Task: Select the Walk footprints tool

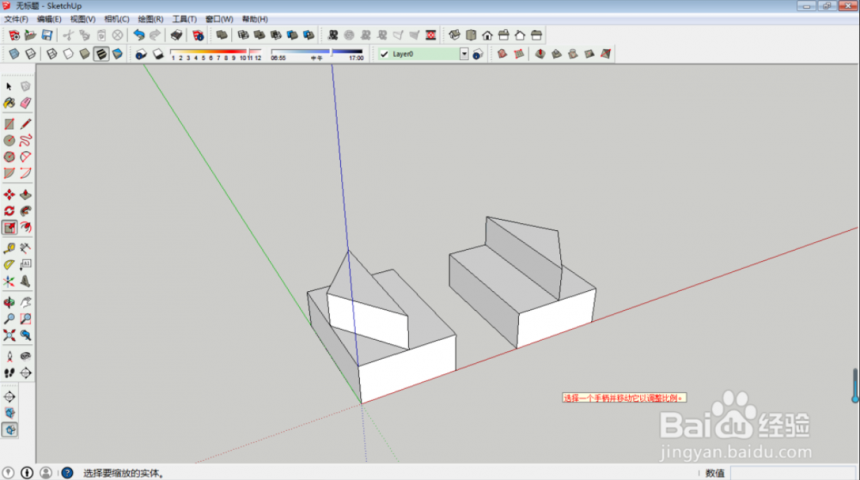Action: click(9, 373)
